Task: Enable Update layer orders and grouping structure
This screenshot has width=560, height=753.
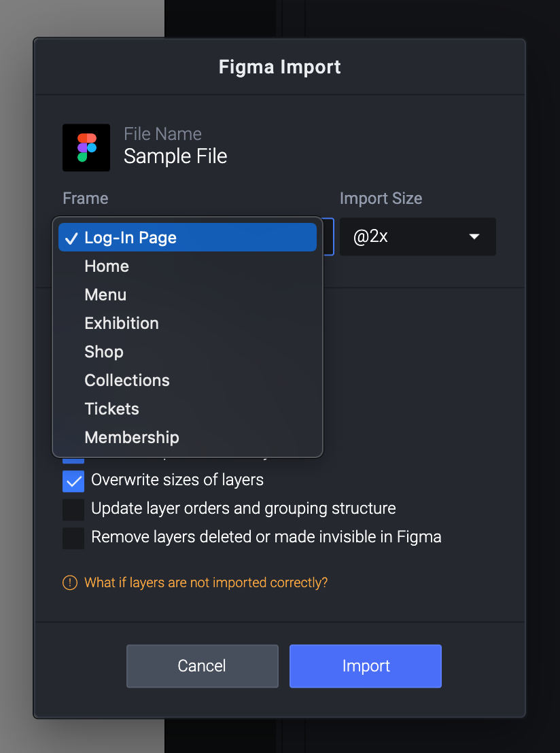Action: pos(73,510)
